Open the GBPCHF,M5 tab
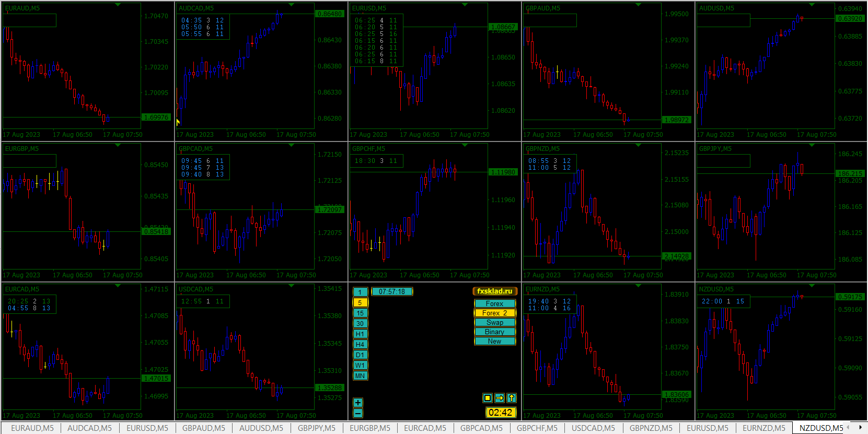Screen dimensions: 868x434 tap(537, 428)
